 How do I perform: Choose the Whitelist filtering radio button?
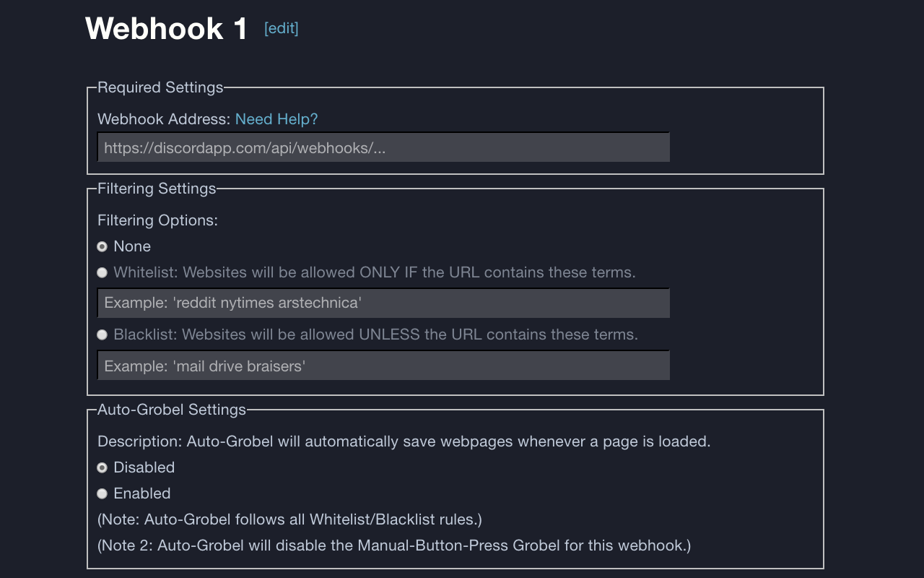[103, 273]
